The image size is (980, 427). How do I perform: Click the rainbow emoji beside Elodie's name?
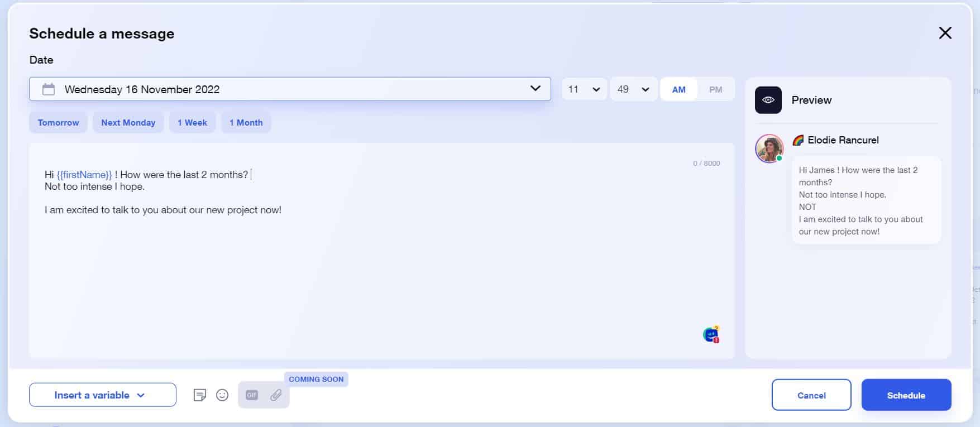tap(798, 140)
